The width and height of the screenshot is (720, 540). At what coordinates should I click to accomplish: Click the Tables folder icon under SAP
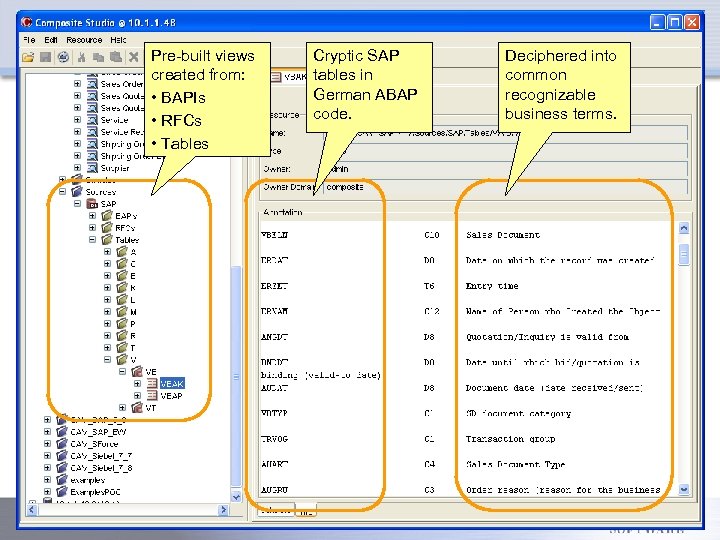(107, 239)
